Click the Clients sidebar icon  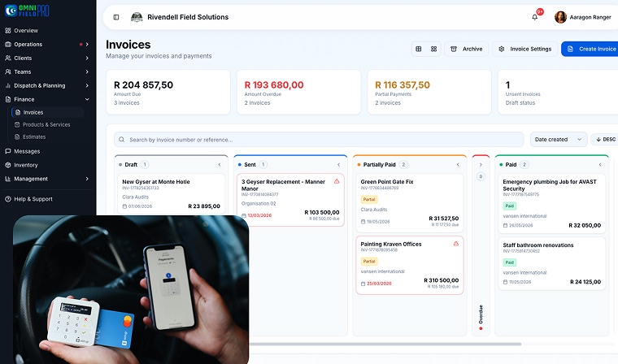click(x=7, y=58)
